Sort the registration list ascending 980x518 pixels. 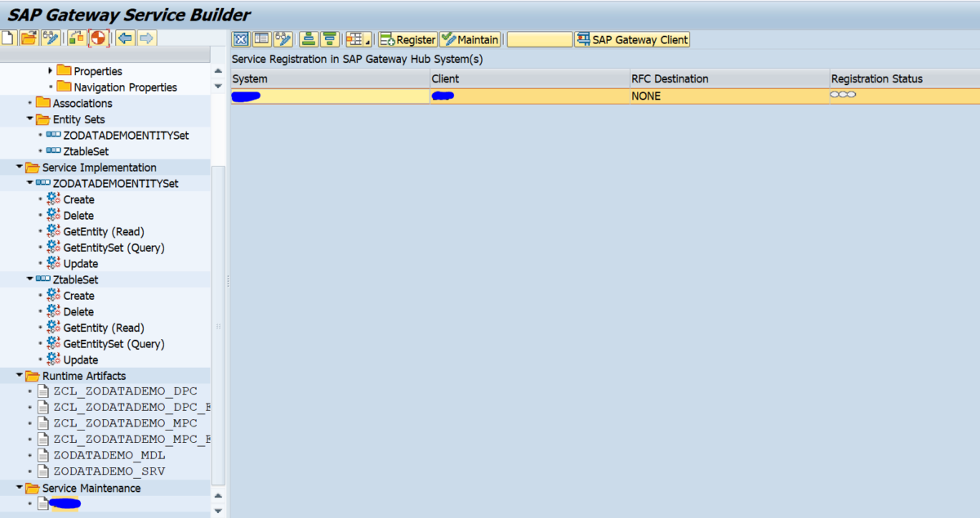tap(307, 38)
